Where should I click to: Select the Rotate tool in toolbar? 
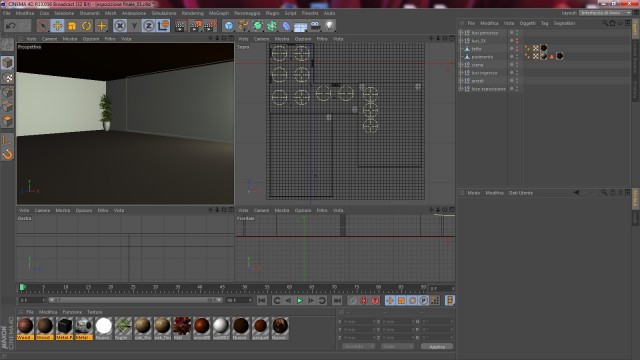(86, 26)
